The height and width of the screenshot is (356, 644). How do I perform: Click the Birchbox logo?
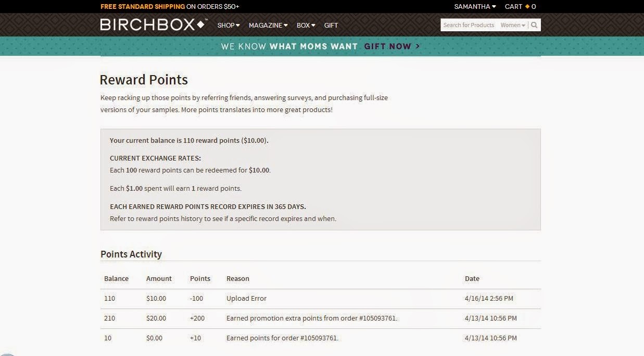tap(154, 24)
